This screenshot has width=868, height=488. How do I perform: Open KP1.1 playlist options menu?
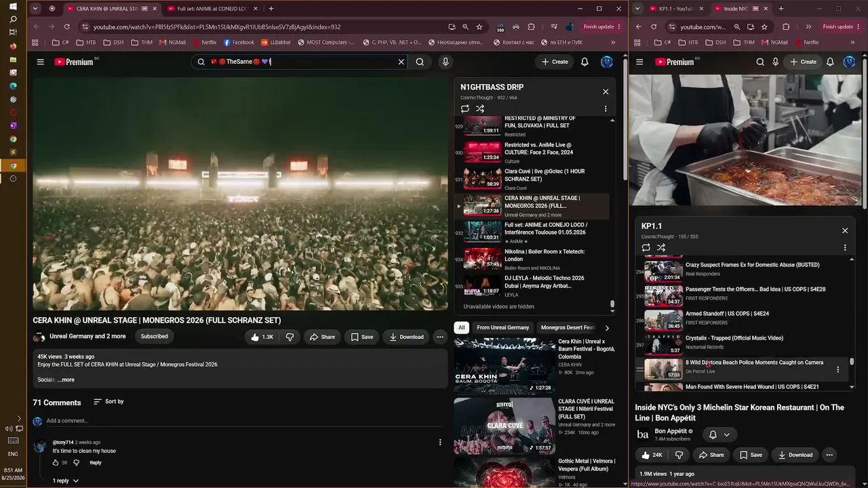point(845,248)
